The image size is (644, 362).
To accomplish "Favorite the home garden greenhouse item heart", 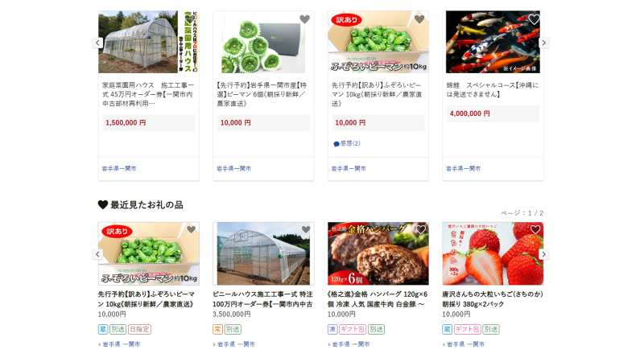I will pos(189,19).
